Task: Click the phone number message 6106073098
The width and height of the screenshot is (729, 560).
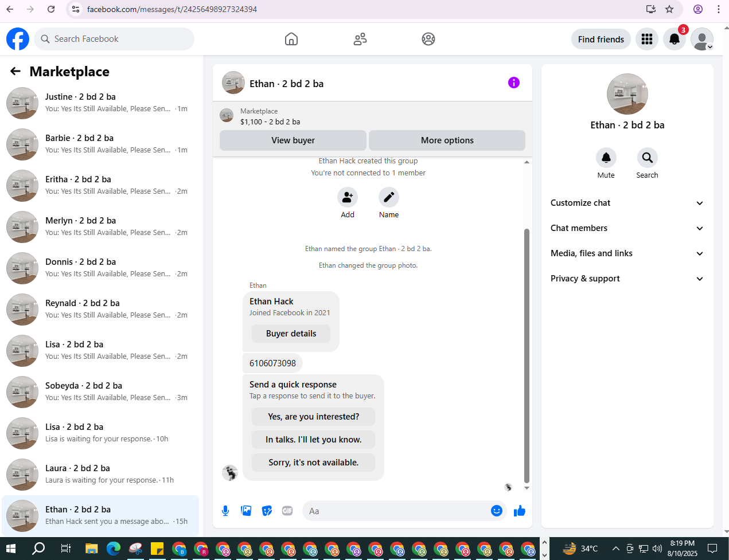Action: coord(272,363)
